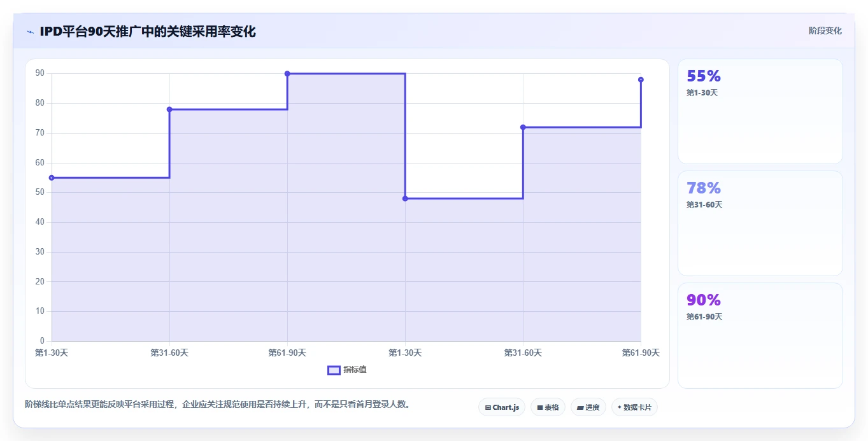The height and width of the screenshot is (441, 868).
Task: Click 第61-90天 label under the 90% card
Action: (x=704, y=317)
